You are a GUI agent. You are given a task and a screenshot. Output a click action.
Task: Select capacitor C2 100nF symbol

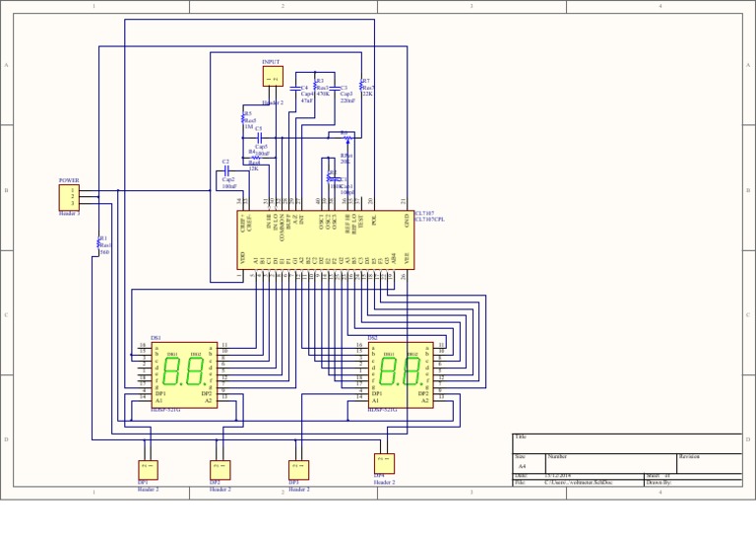(x=226, y=170)
